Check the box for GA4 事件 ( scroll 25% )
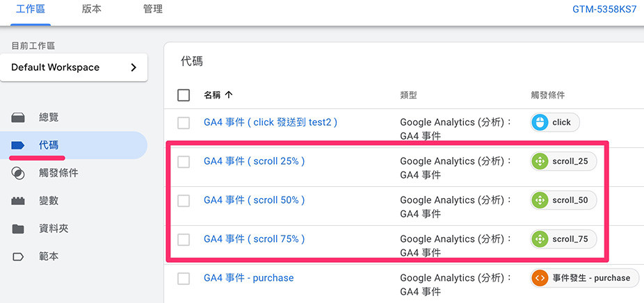Image resolution: width=644 pixels, height=303 pixels. click(x=184, y=161)
